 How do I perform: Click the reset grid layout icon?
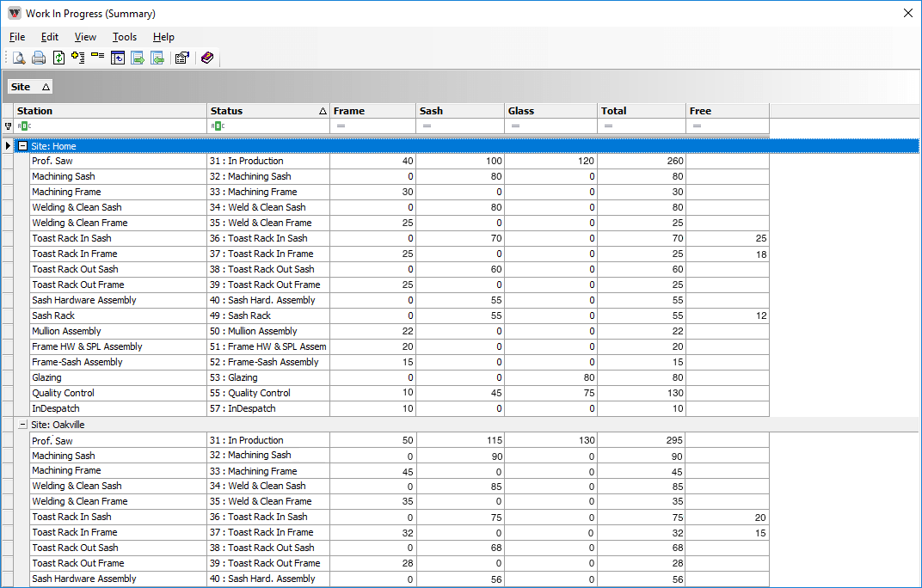[x=118, y=58]
